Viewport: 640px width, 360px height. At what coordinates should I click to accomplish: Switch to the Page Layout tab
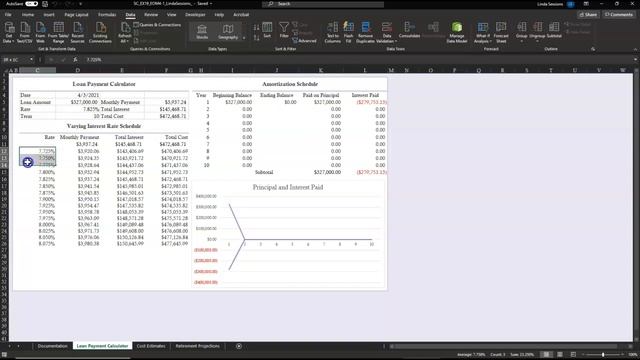[x=76, y=15]
